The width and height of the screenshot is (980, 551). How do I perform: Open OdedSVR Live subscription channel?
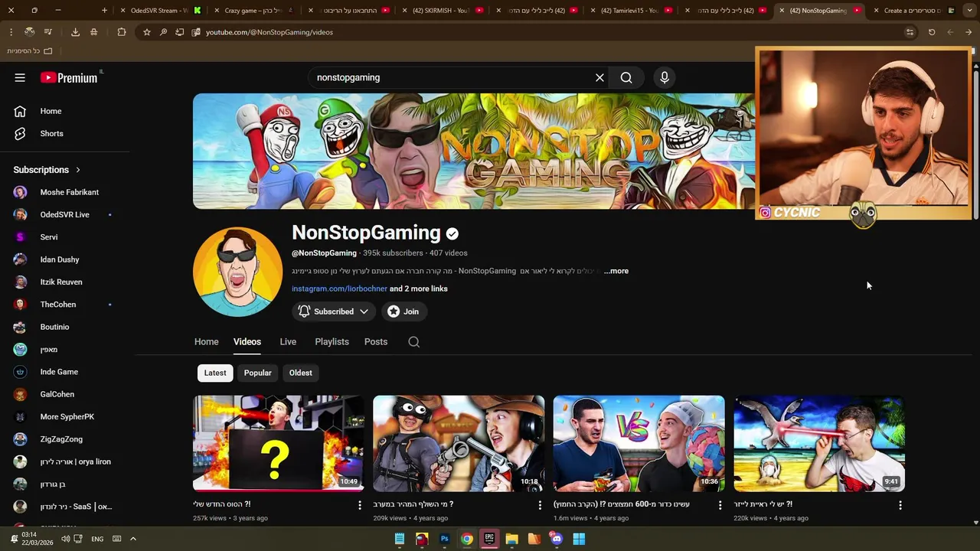click(x=65, y=214)
